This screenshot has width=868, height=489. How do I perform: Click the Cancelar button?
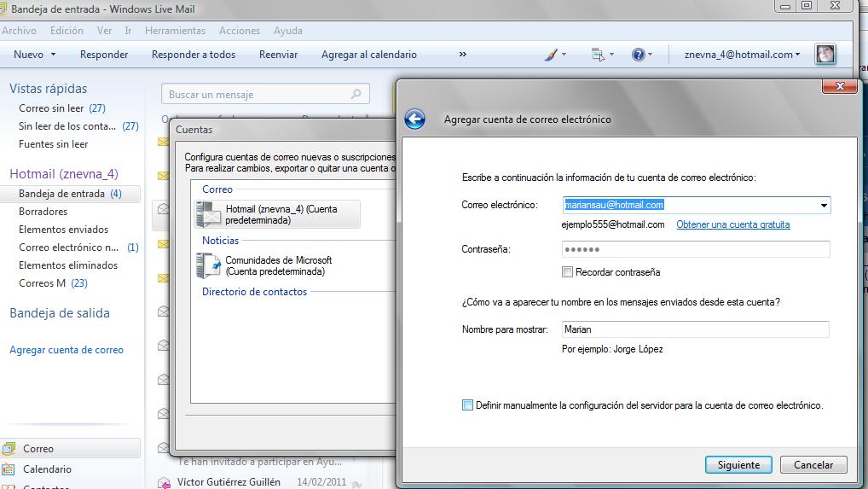pos(813,464)
